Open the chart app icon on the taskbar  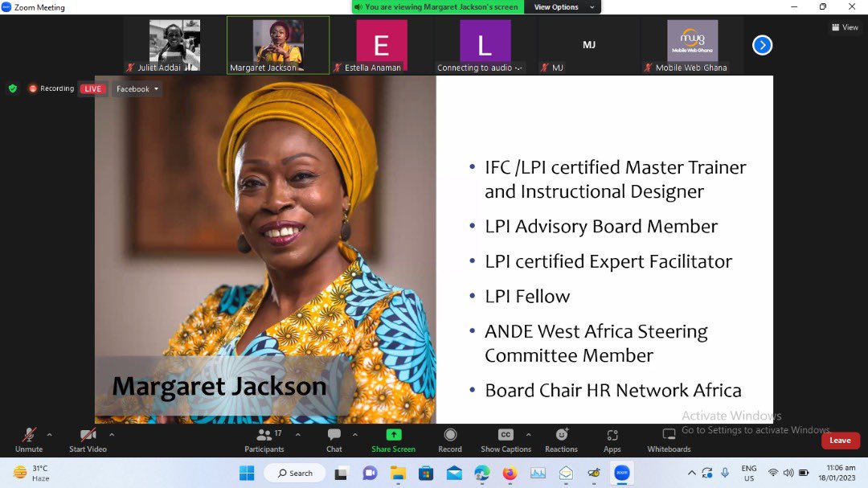coord(538,473)
